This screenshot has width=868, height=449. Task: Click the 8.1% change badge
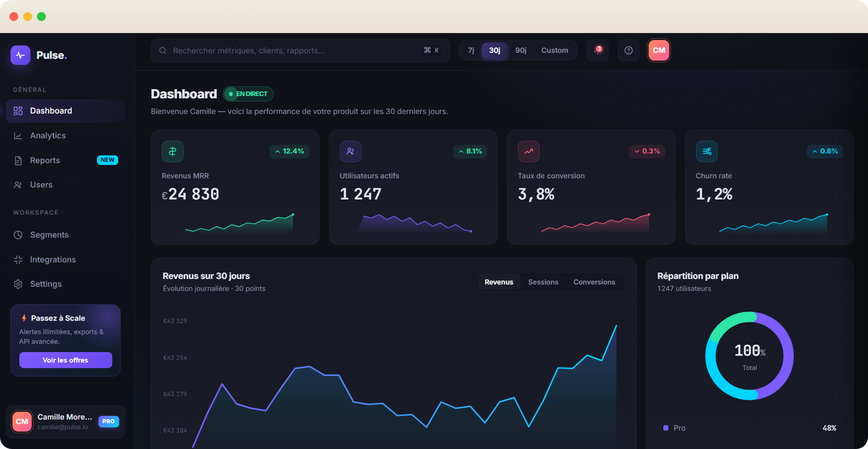470,151
